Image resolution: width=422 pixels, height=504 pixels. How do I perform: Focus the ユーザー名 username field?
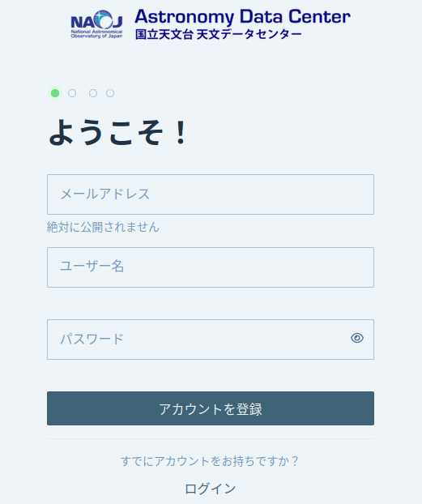[x=211, y=267]
